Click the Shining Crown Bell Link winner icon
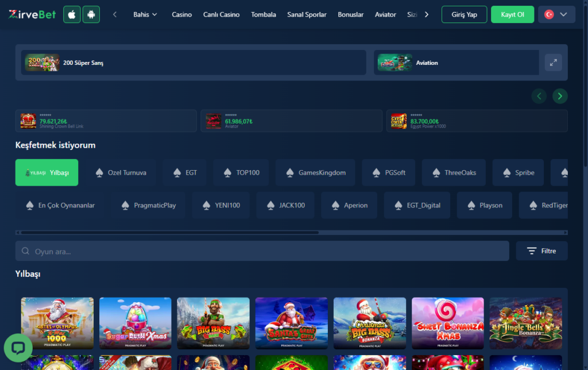Image resolution: width=588 pixels, height=370 pixels. [28, 121]
